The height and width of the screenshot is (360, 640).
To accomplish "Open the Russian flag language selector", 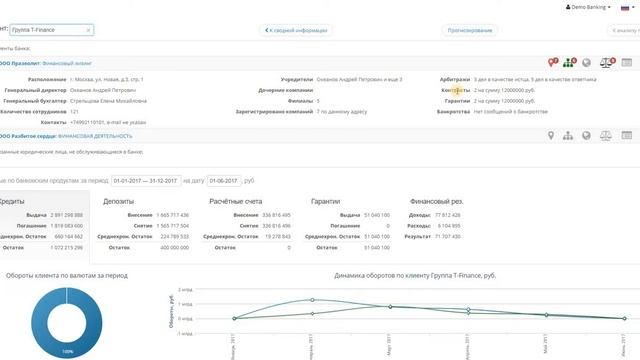I will coord(627,7).
